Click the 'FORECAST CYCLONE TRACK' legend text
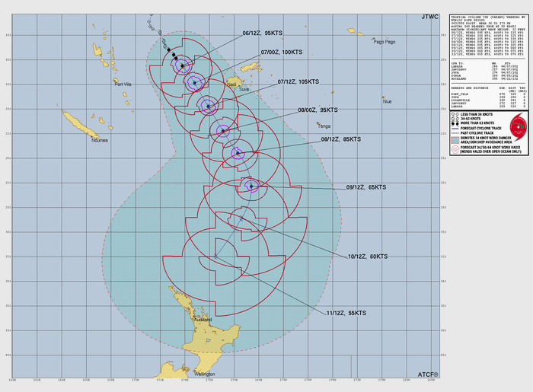 (481, 128)
